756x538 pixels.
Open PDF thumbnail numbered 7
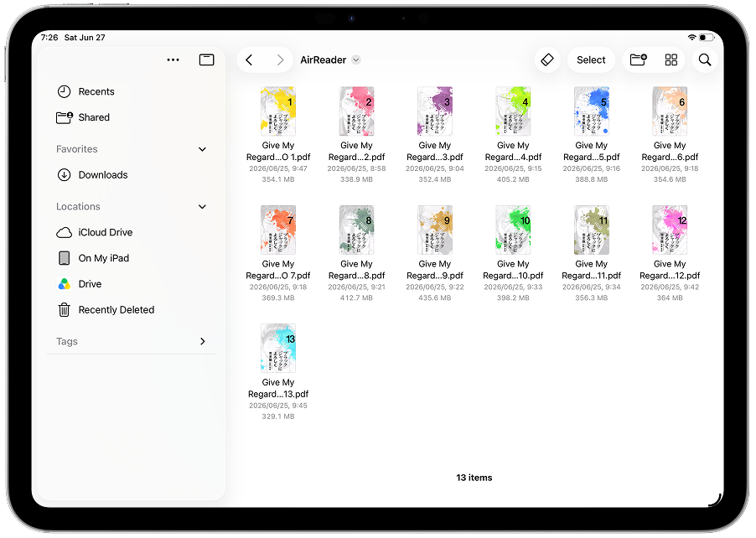(x=278, y=230)
